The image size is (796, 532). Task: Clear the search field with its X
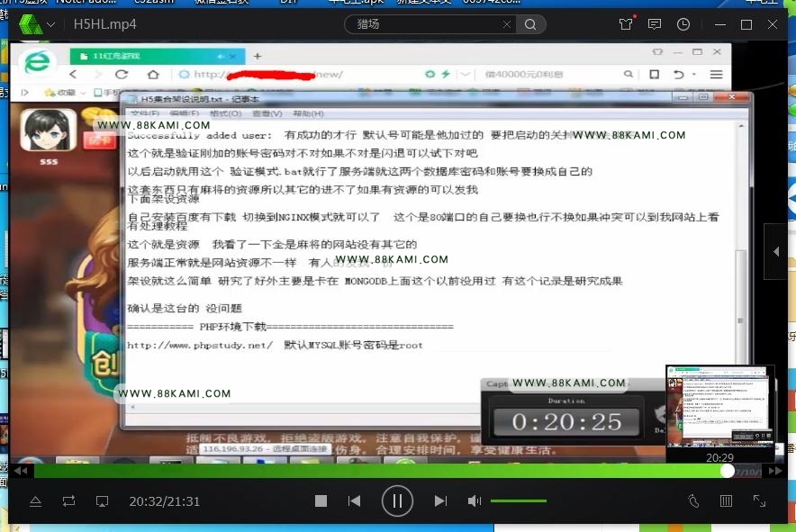click(507, 24)
